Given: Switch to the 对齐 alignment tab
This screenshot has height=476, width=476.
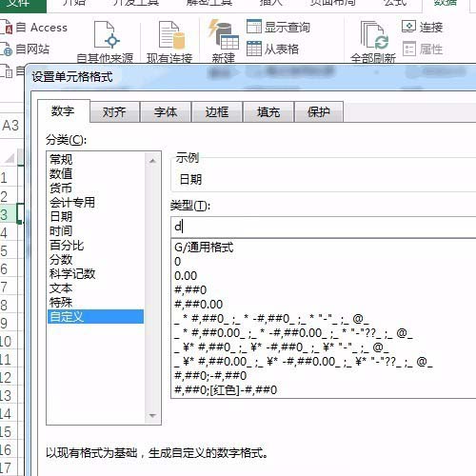Looking at the screenshot, I should click(x=114, y=112).
